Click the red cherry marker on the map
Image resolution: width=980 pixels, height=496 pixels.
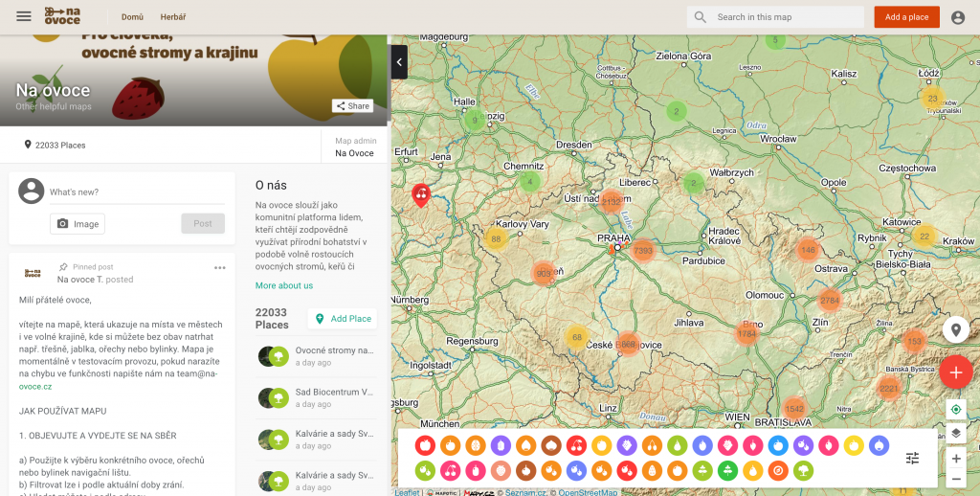pos(421,195)
